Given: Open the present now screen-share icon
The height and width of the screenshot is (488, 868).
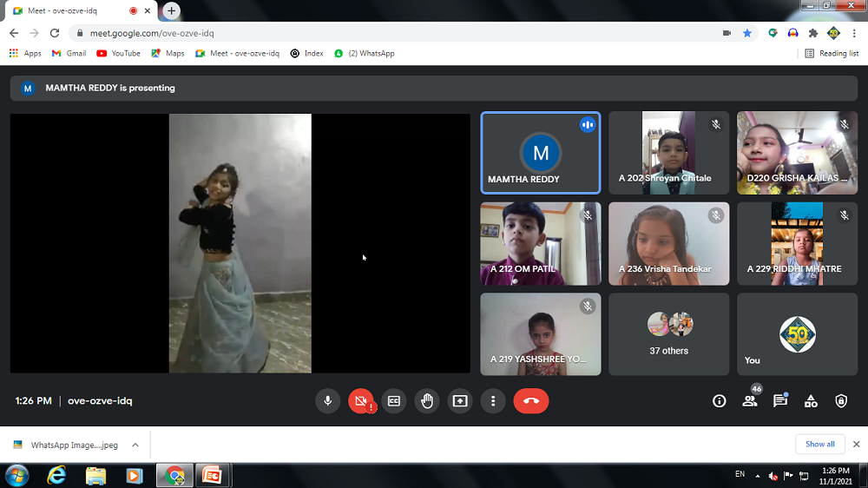Looking at the screenshot, I should point(460,401).
